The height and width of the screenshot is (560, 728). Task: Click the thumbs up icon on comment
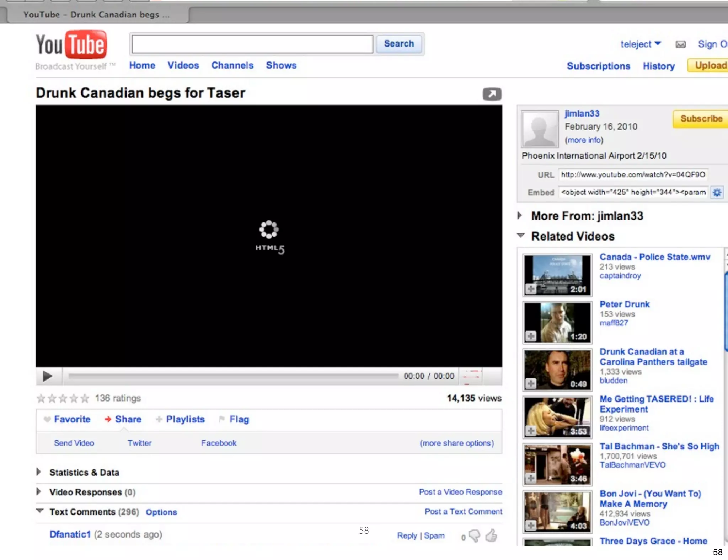(x=492, y=535)
